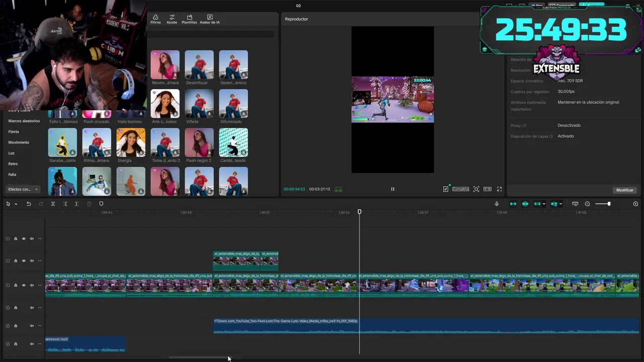Choose the Energía effect thumbnail
644x362 pixels.
click(x=131, y=142)
